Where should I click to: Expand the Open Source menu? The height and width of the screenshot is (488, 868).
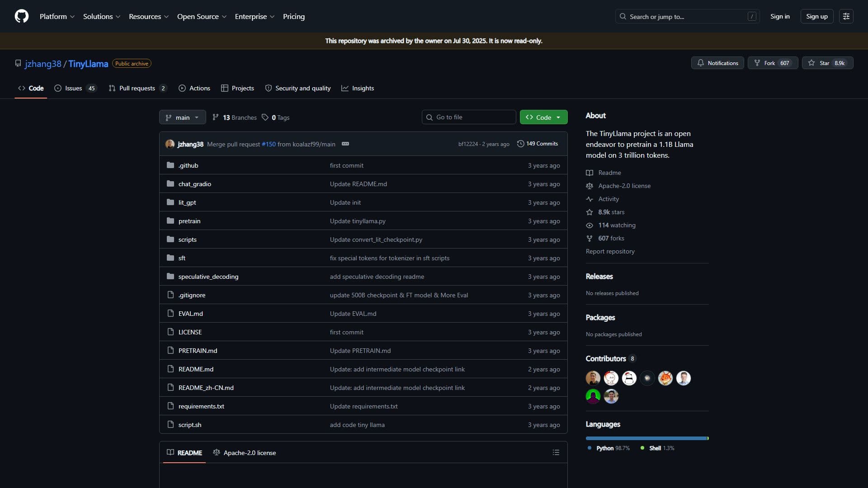(202, 16)
